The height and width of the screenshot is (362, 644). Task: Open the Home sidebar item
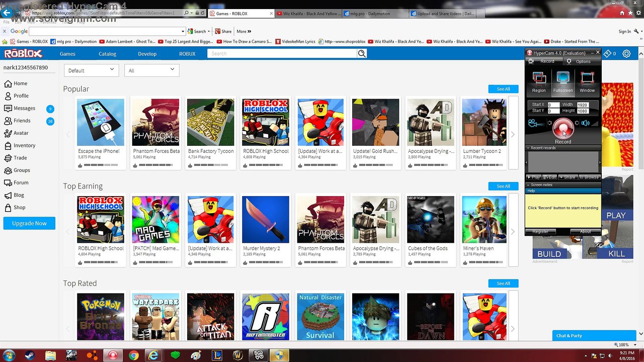(x=16, y=83)
